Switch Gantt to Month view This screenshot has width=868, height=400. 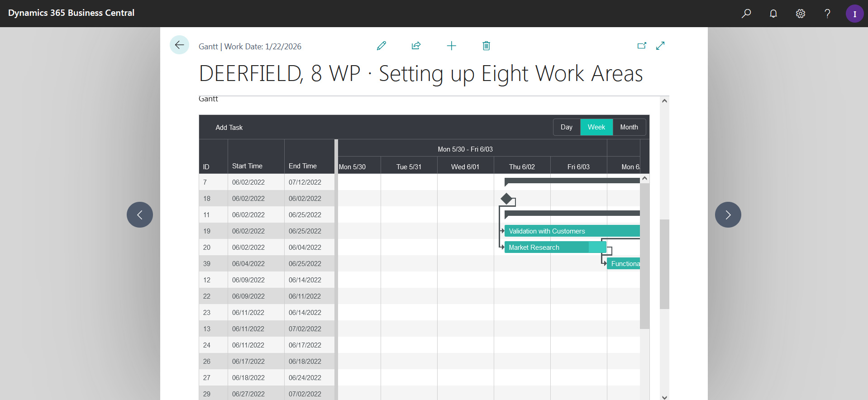point(629,127)
